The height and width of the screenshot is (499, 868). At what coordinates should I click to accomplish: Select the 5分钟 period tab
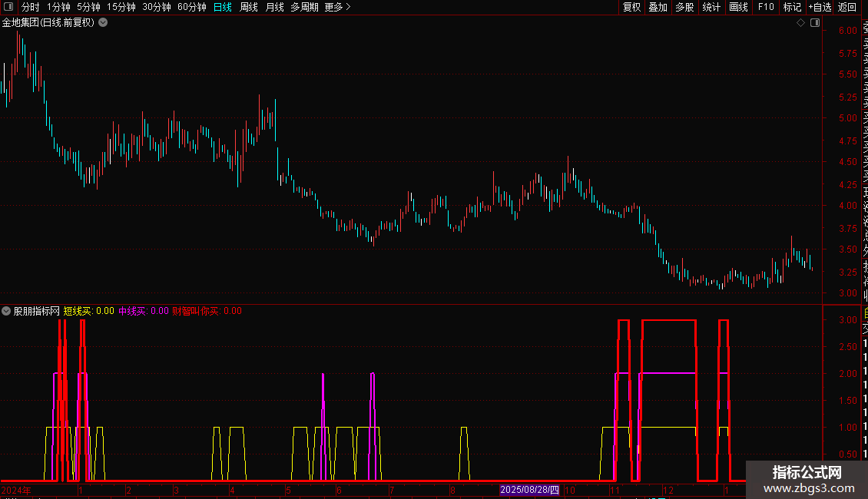(88, 7)
